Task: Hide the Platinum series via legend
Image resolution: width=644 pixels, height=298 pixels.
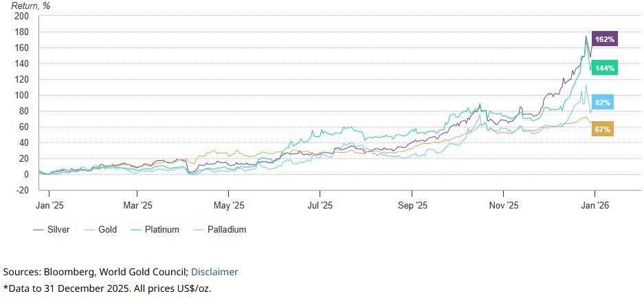Action: 161,229
